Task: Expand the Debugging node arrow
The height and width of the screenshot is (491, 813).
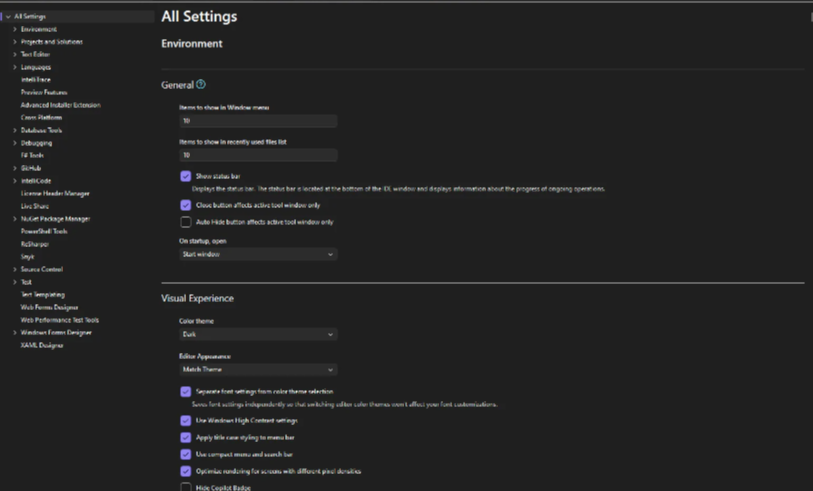Action: coord(15,143)
